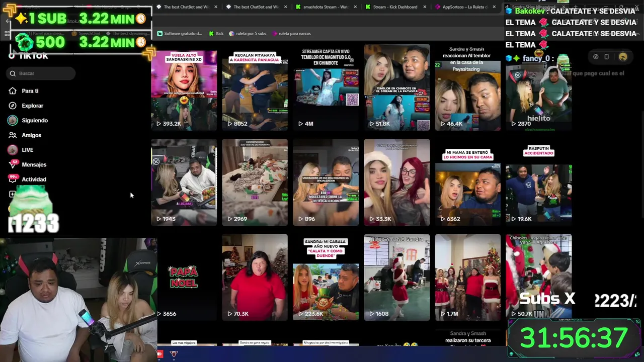Click the upload plus icon below Actividad
The height and width of the screenshot is (362, 644).
12,194
